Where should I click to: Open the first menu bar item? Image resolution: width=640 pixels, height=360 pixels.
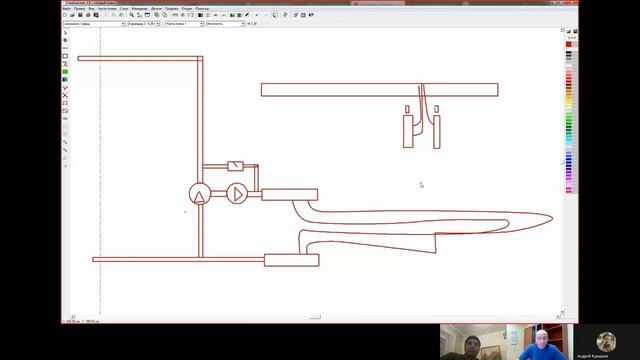pyautogui.click(x=66, y=9)
